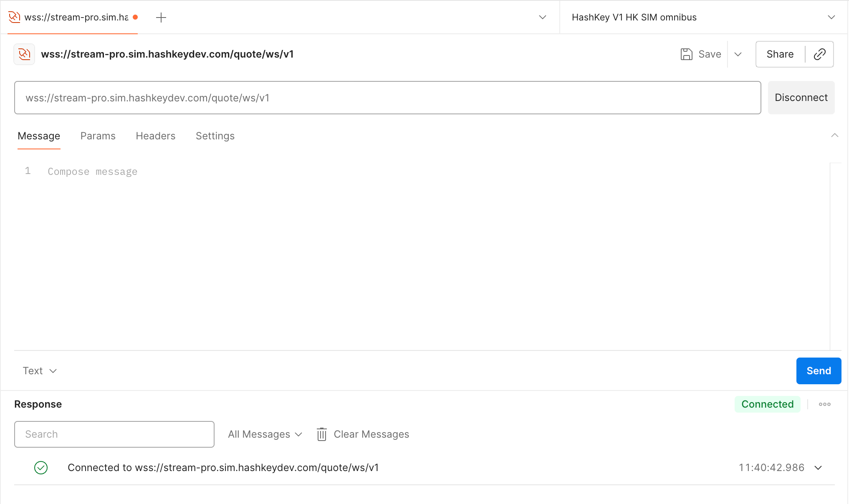849x504 pixels.
Task: Click the response Search field
Action: click(x=114, y=434)
